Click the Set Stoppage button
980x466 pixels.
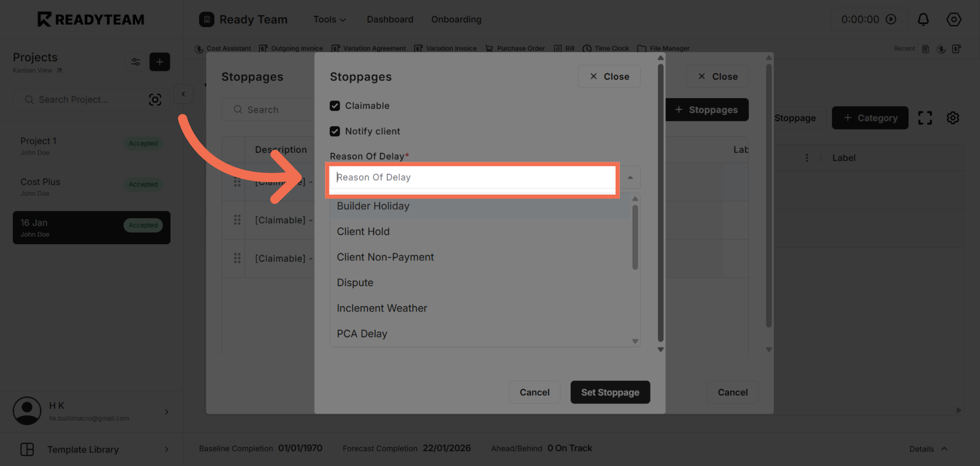pos(610,392)
